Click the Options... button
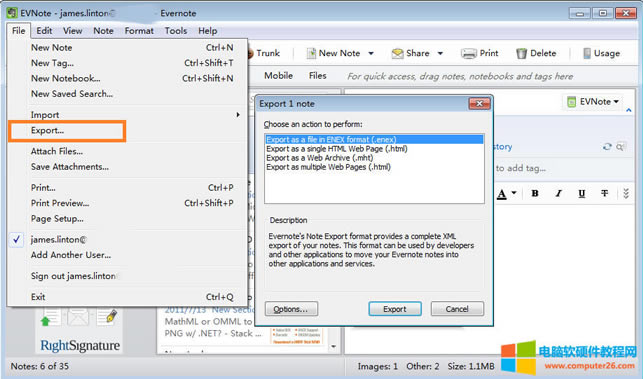643x379 pixels. (x=291, y=309)
